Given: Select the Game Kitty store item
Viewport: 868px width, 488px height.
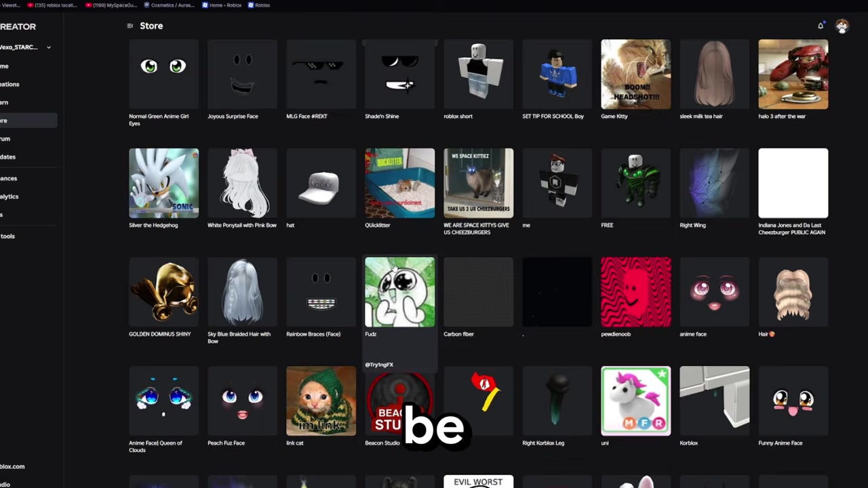Looking at the screenshot, I should tap(635, 74).
